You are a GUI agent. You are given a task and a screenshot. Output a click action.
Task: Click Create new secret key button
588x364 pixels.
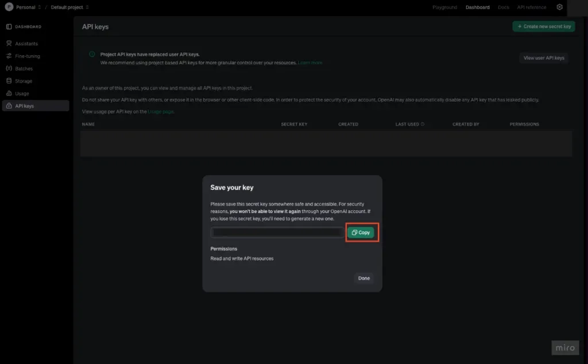[544, 26]
